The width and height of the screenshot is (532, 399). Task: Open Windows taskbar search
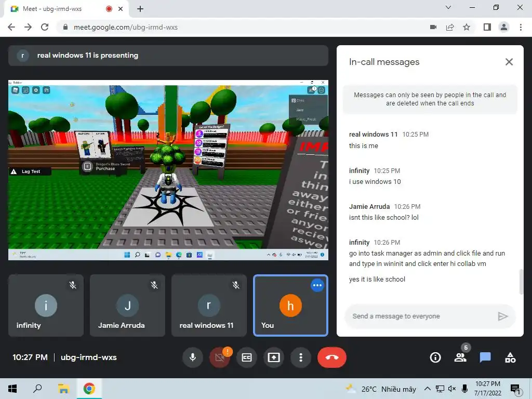pyautogui.click(x=37, y=389)
